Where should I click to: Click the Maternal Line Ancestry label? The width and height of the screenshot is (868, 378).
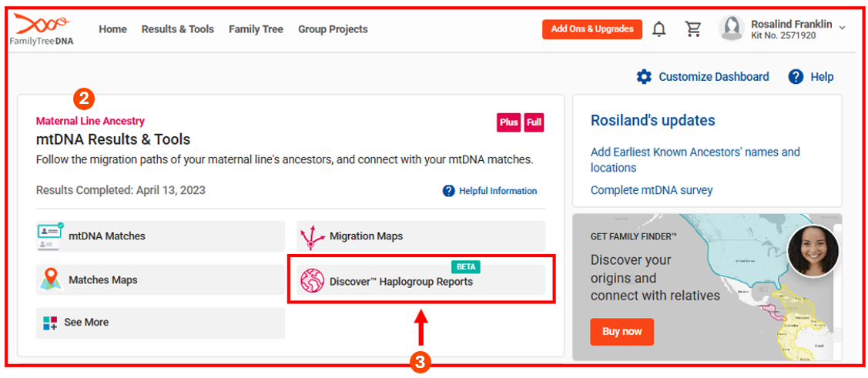(90, 121)
